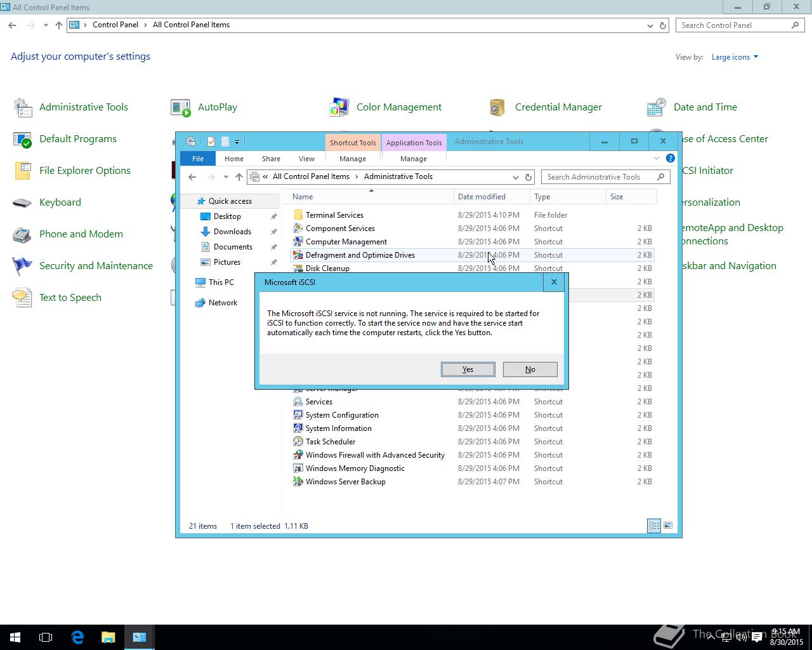Switch to Details view button
Image resolution: width=812 pixels, height=650 pixels.
pos(654,526)
